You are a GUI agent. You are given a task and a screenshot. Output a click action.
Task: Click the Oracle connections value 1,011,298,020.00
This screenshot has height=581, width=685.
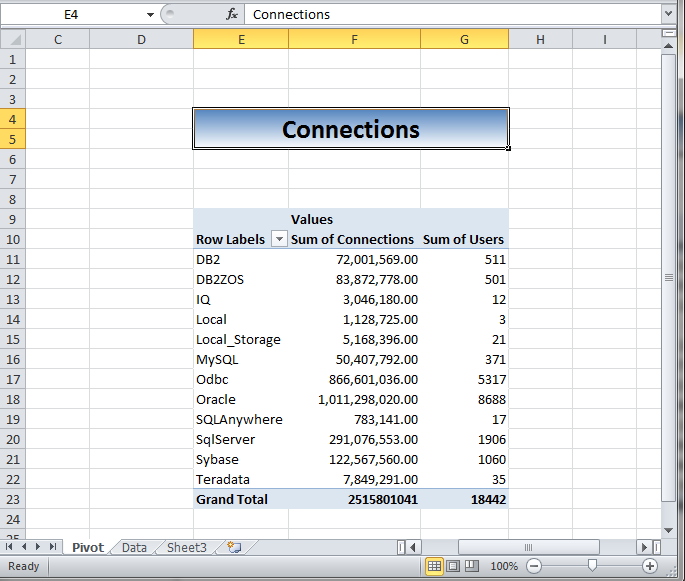[368, 400]
